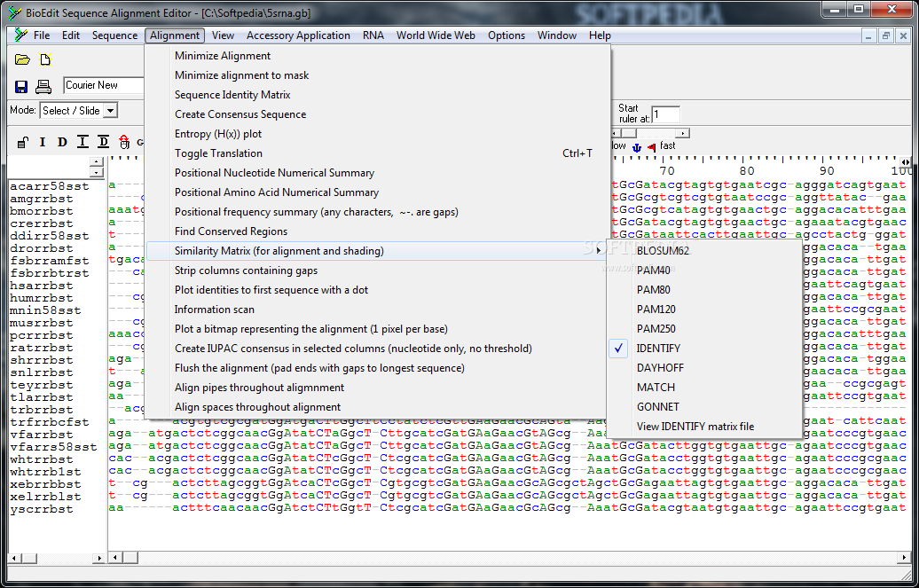
Task: Click the BioEdit icon in menu bar
Action: click(x=20, y=35)
